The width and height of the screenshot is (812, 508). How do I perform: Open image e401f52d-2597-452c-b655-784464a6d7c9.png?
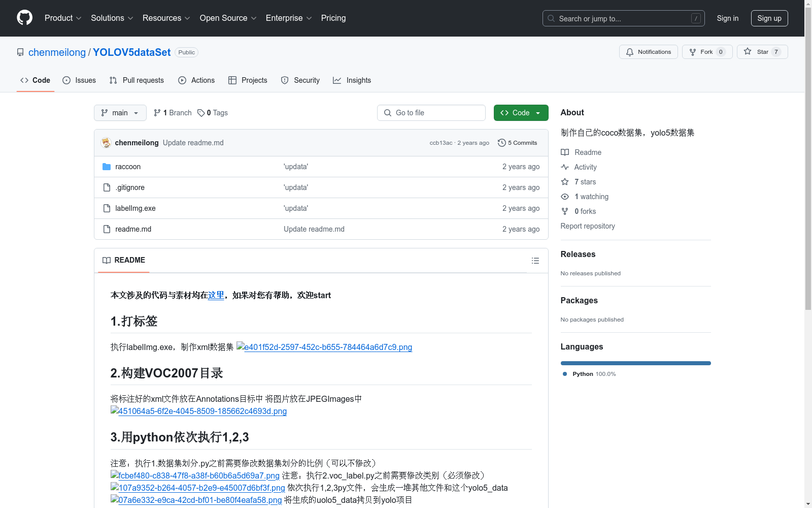click(x=324, y=347)
